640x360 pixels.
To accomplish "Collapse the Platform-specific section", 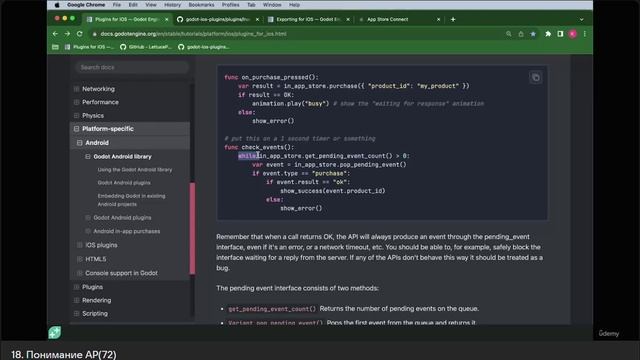I will [x=76, y=129].
